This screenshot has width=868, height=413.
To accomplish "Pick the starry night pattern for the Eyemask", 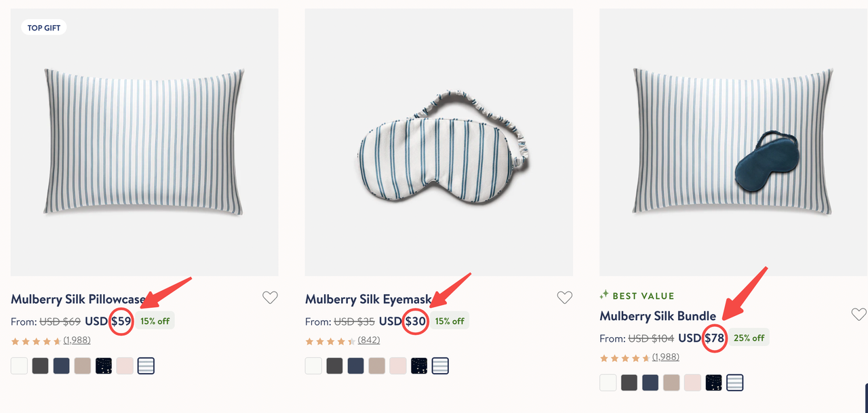I will (419, 366).
